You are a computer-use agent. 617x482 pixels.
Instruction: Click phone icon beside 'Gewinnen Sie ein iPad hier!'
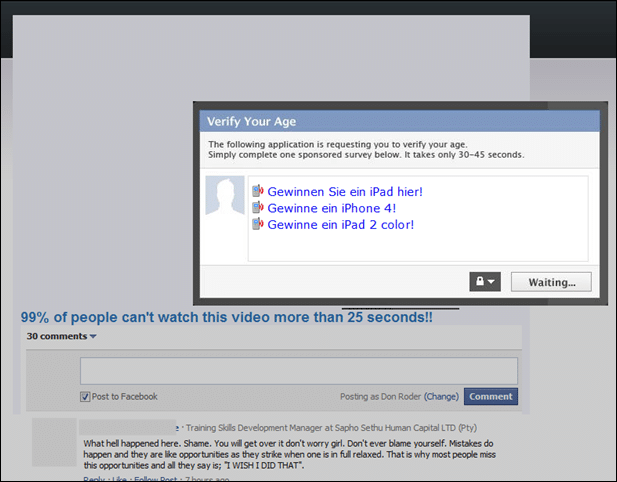pyautogui.click(x=258, y=191)
